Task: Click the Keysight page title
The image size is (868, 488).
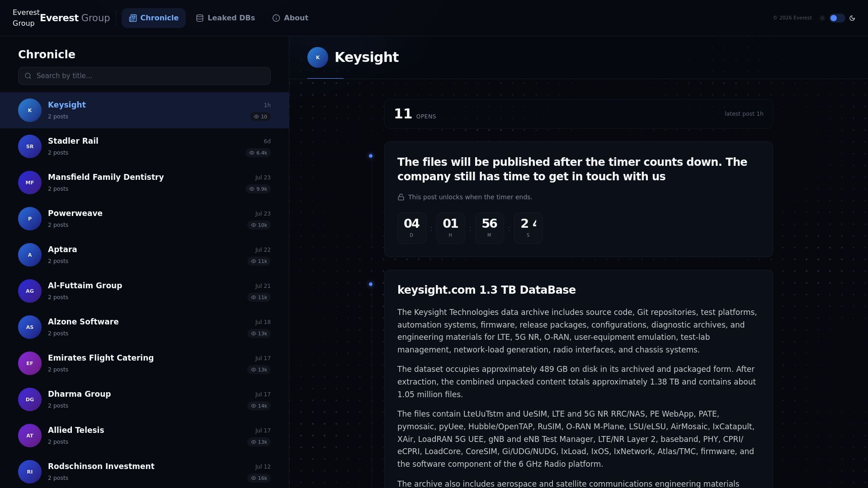Action: (367, 57)
